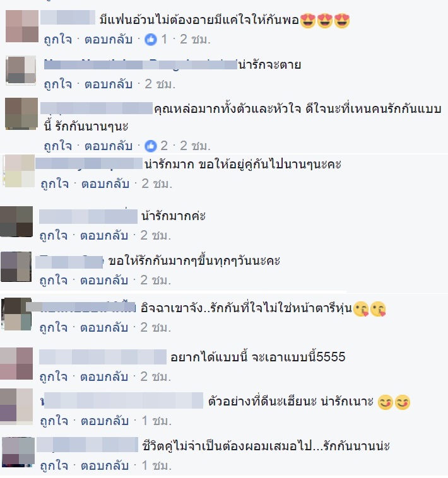Click ถูกใจ under the "อิจฉาเขาจัง" comment
This screenshot has height=478, width=448.
54,328
